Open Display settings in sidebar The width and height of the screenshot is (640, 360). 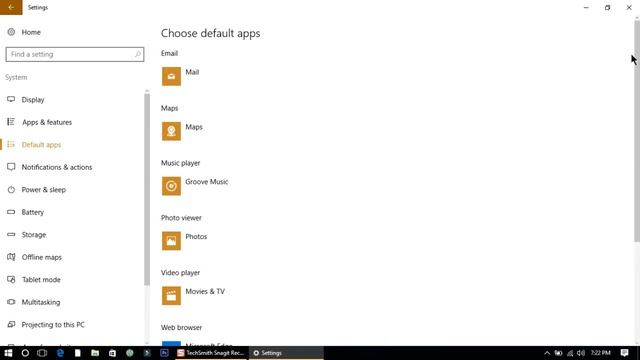(x=25, y=100)
